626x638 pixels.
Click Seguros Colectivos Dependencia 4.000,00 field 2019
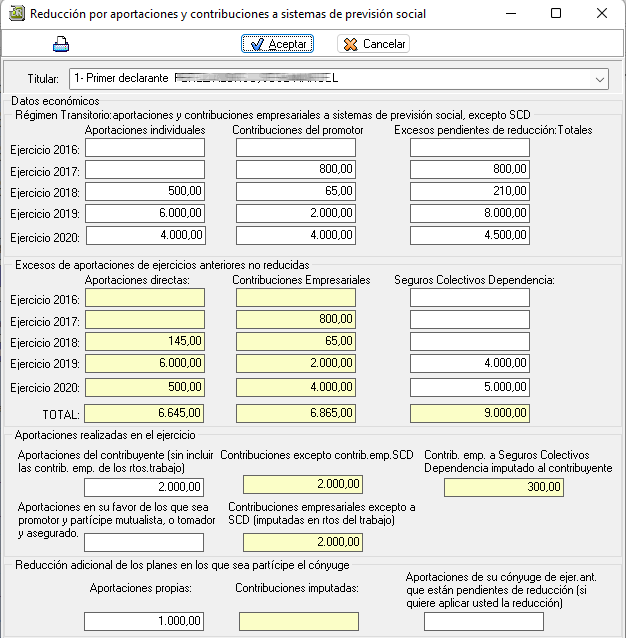click(470, 363)
